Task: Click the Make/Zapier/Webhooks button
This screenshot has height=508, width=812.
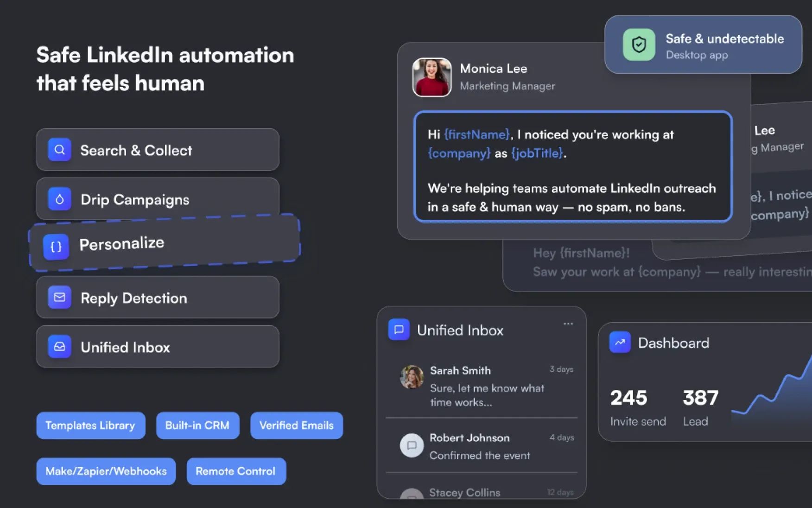Action: 106,471
